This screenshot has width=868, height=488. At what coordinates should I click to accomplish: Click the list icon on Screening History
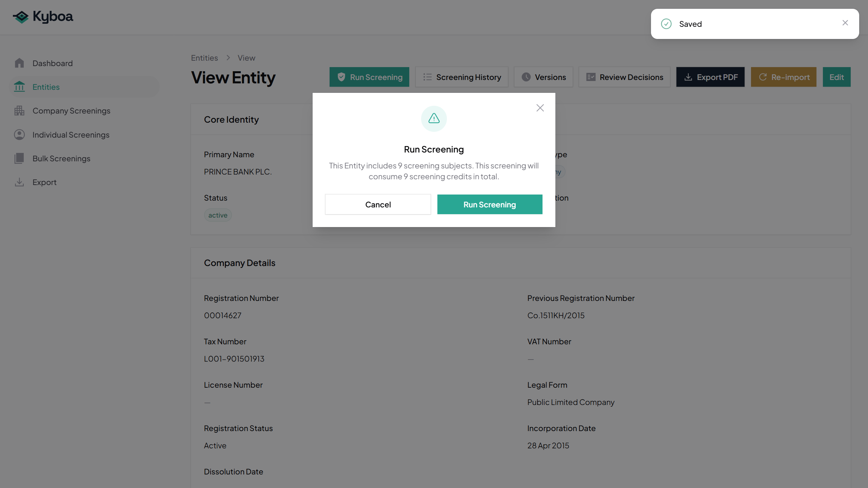(x=428, y=77)
